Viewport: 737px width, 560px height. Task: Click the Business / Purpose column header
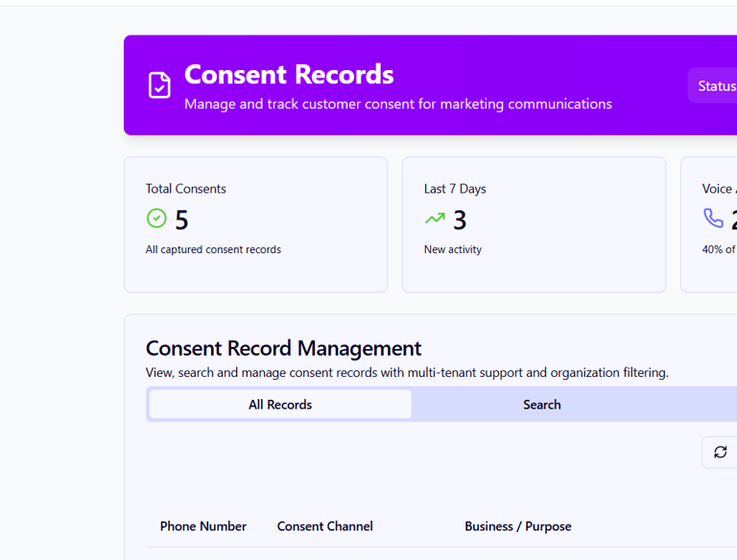tap(517, 526)
